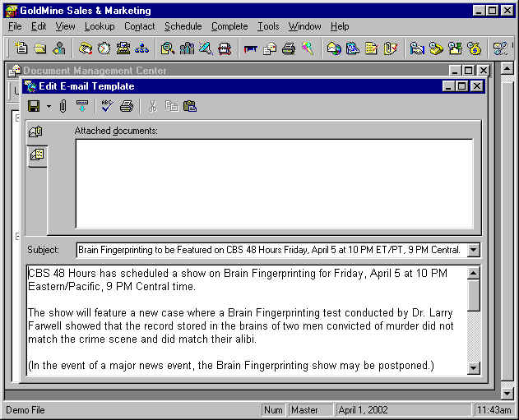519x420 pixels.
Task: Click the red and blue bar icon
Action: tap(251, 49)
